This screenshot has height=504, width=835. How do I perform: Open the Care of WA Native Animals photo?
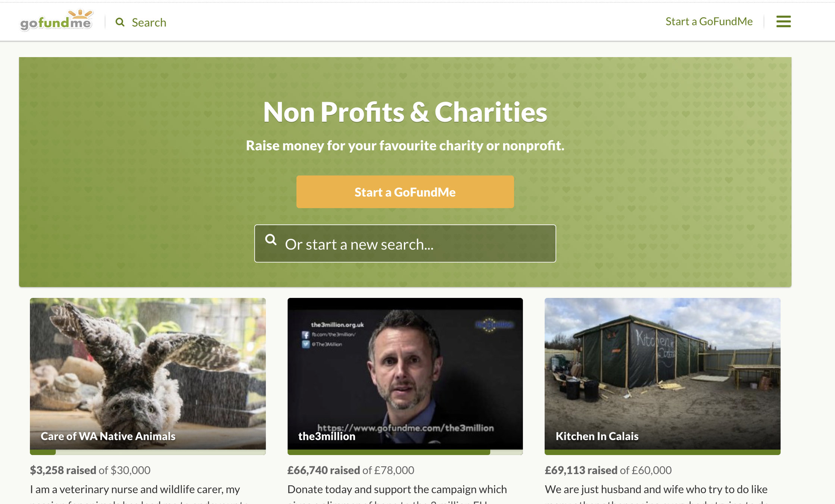click(x=148, y=373)
